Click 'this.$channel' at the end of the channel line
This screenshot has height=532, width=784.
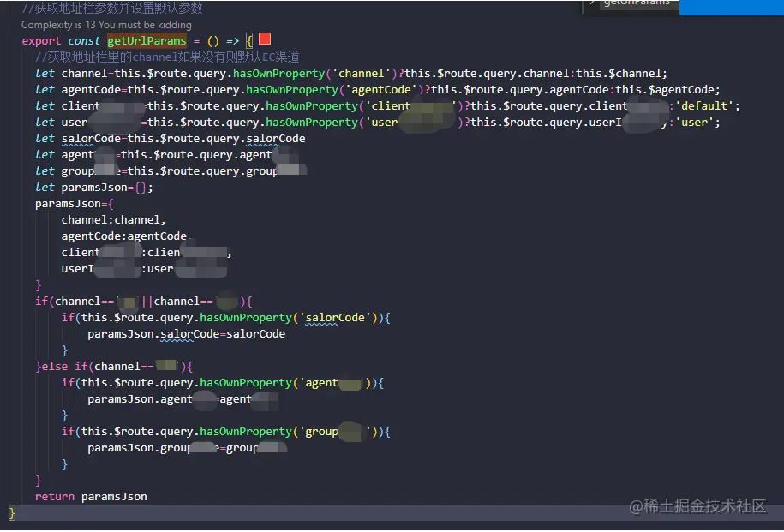(618, 73)
